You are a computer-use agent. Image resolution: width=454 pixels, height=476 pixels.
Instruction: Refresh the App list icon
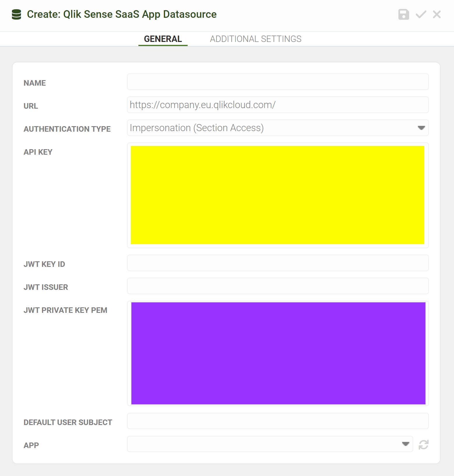click(423, 445)
